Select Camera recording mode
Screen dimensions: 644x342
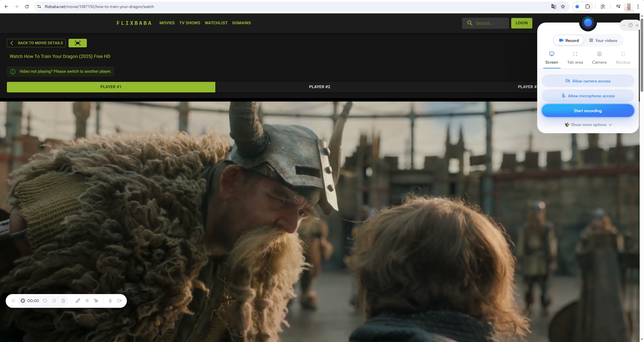point(599,58)
